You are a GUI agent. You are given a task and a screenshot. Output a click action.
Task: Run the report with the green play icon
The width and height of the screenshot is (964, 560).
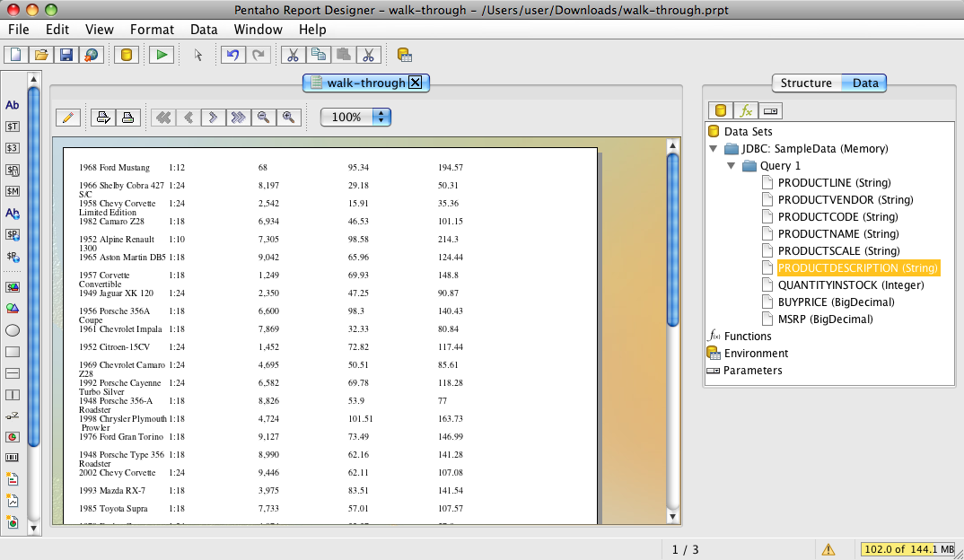coord(162,55)
